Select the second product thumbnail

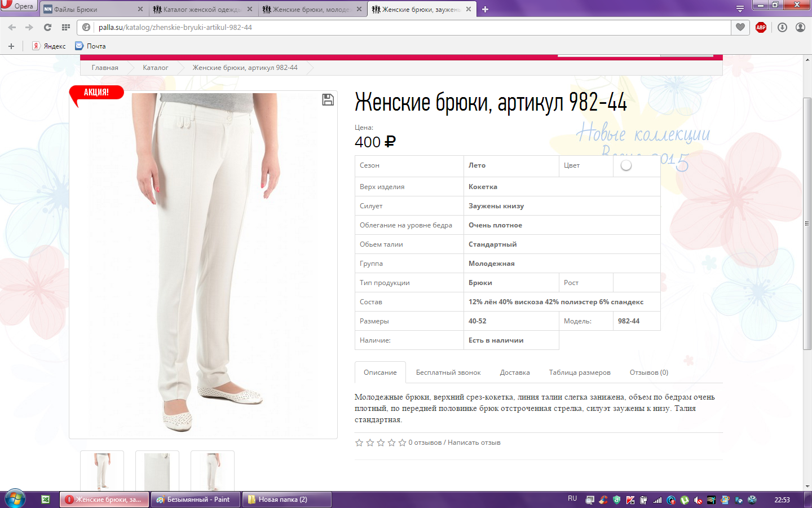[x=157, y=471]
